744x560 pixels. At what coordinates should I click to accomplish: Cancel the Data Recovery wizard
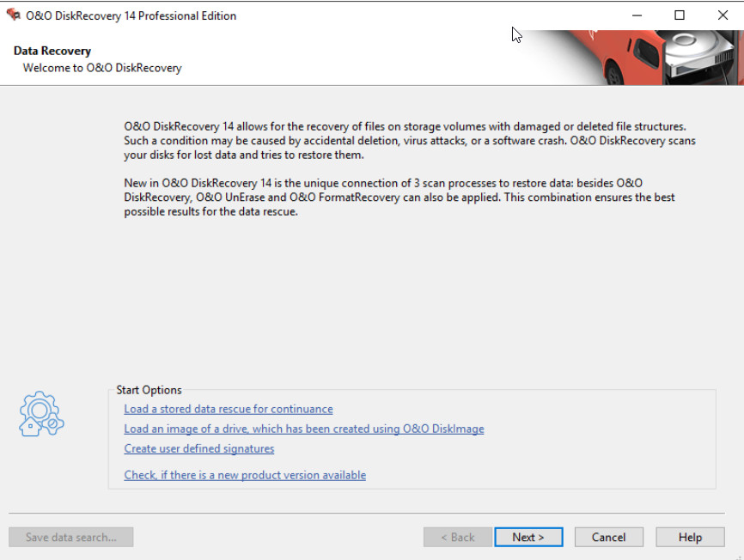click(609, 538)
